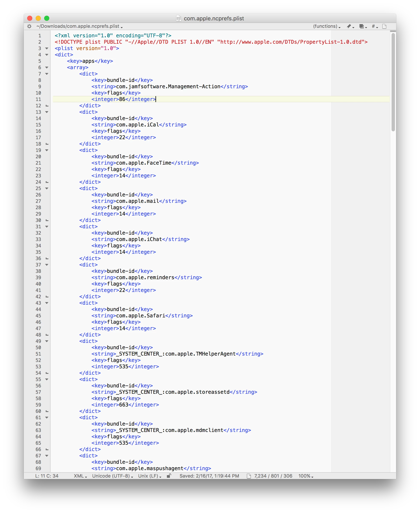
Task: Open the gear text options menu
Action: coord(29,26)
